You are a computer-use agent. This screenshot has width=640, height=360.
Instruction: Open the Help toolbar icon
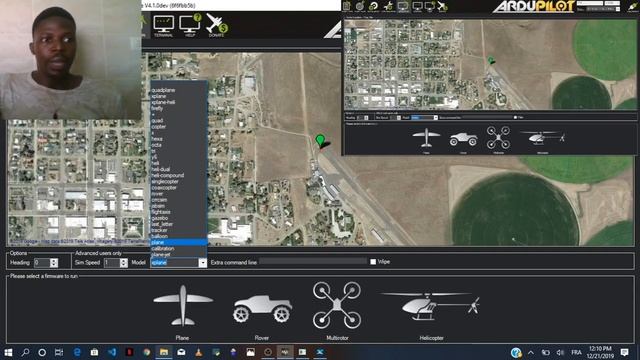(x=190, y=25)
